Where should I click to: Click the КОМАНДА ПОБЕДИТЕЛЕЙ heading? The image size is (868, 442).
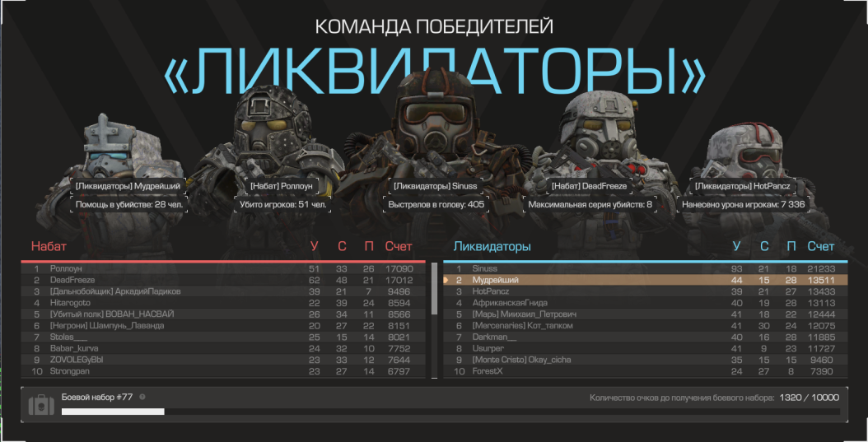(434, 26)
